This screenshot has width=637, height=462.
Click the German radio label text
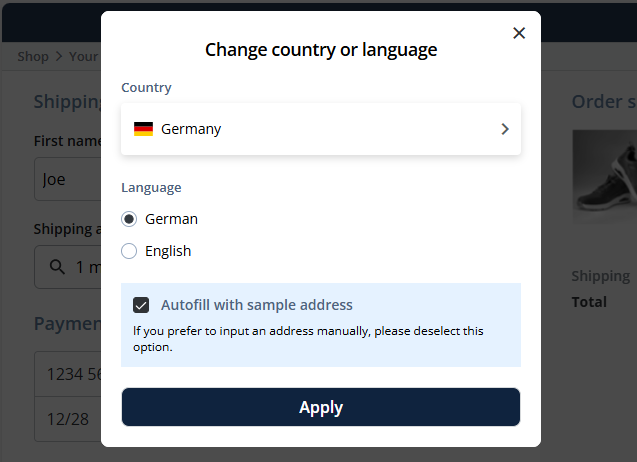coord(171,219)
